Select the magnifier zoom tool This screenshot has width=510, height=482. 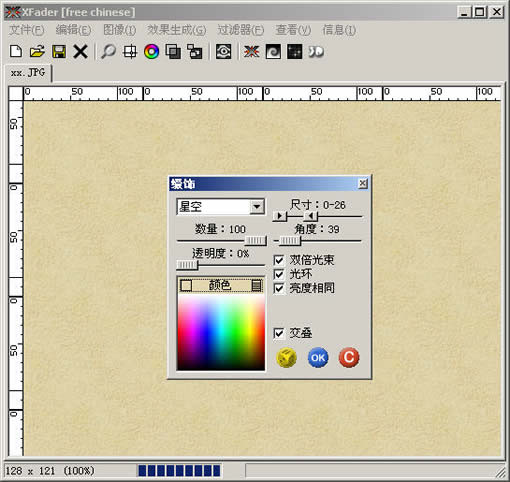pyautogui.click(x=108, y=52)
